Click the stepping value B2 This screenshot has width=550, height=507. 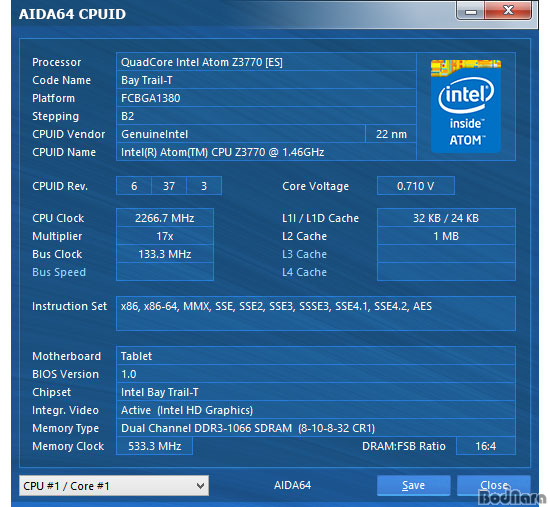click(x=266, y=116)
